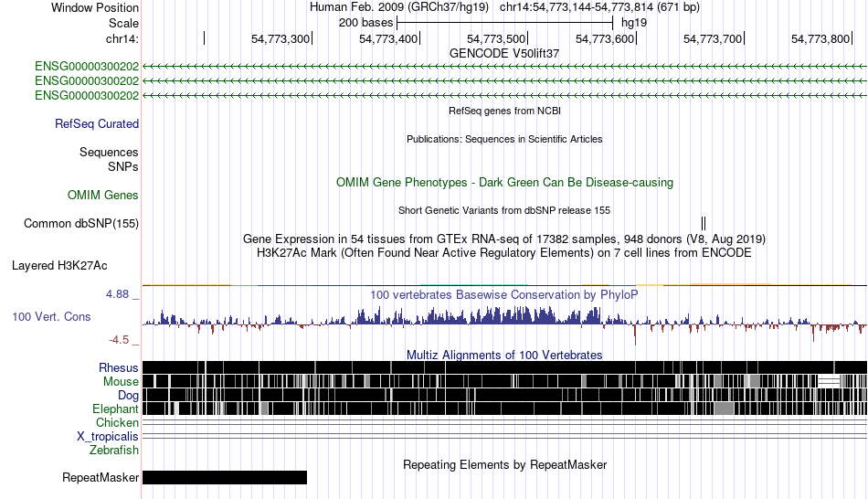
Task: Click the Scale track label
Action: pyautogui.click(x=123, y=23)
